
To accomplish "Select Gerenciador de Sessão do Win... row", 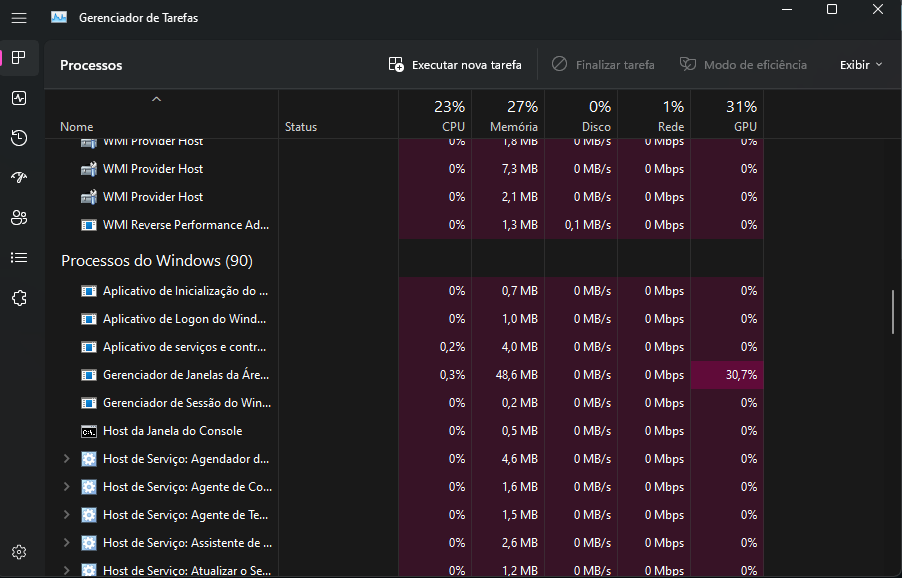I will point(404,403).
